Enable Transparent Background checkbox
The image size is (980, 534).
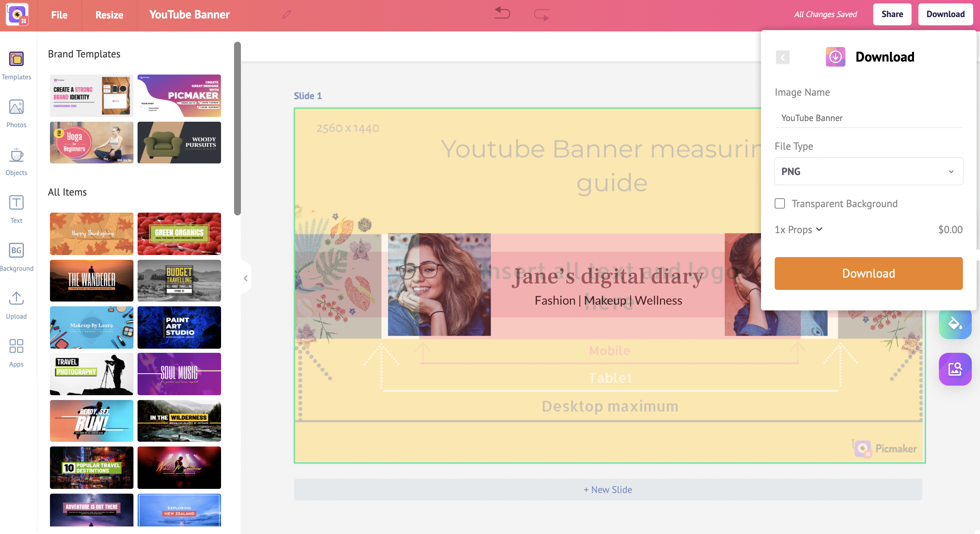coord(779,203)
